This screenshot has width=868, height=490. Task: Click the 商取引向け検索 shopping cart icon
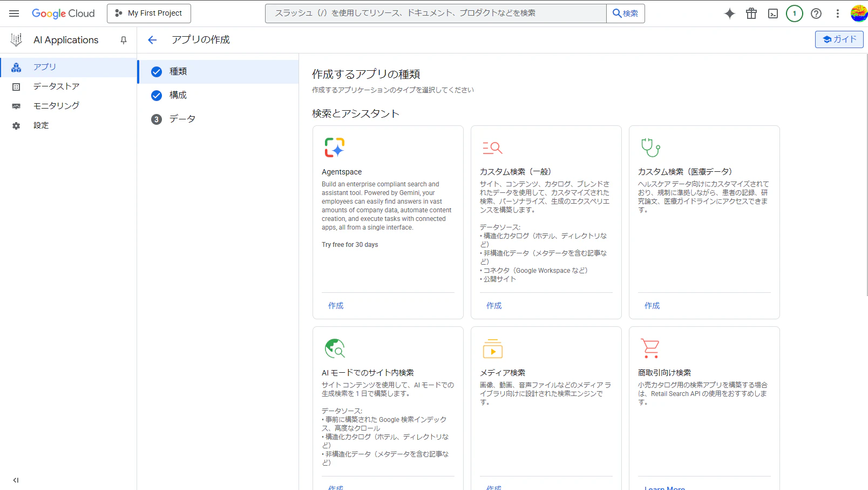click(x=650, y=348)
